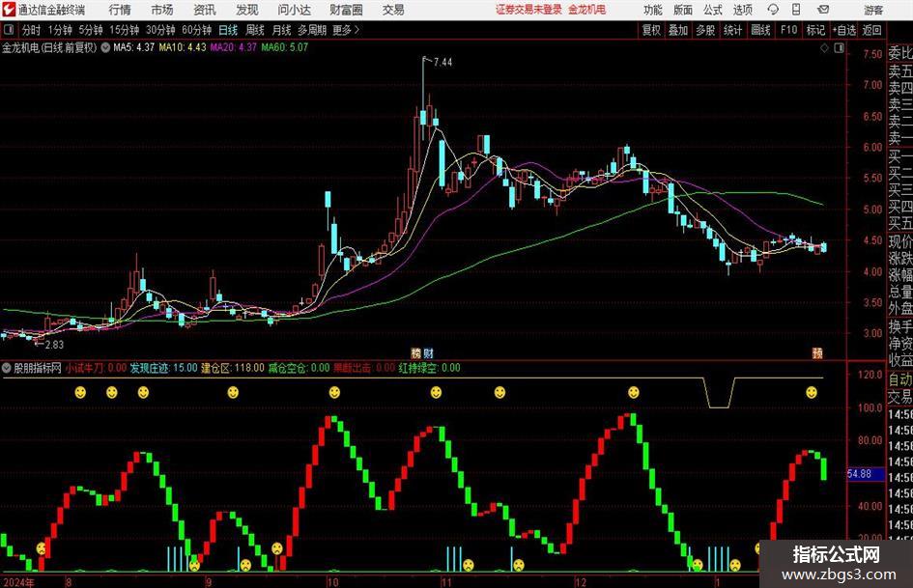This screenshot has width=913, height=588.
Task: Open the mobile phone icon
Action: pos(796,10)
